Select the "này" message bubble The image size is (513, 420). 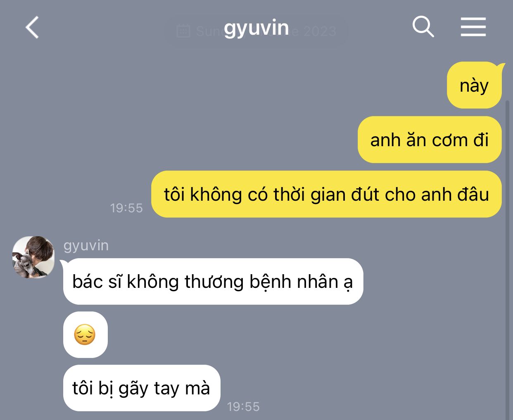click(x=474, y=85)
